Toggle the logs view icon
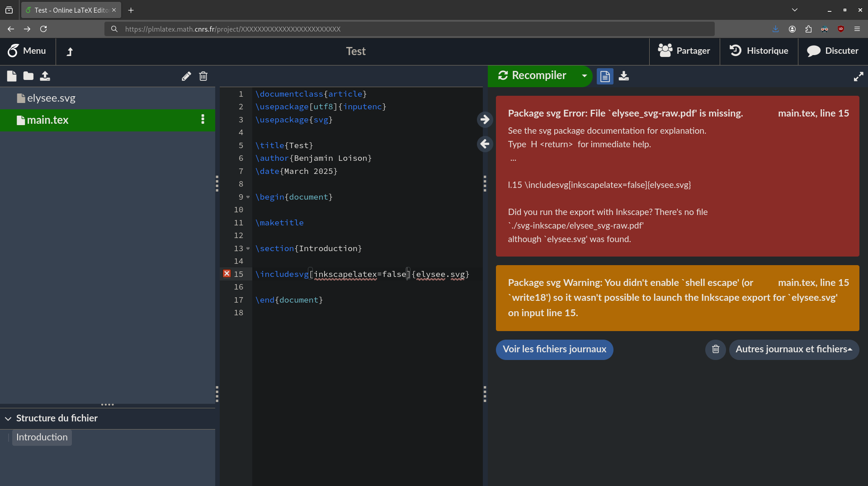Screen dimensions: 868x486 coord(605,76)
